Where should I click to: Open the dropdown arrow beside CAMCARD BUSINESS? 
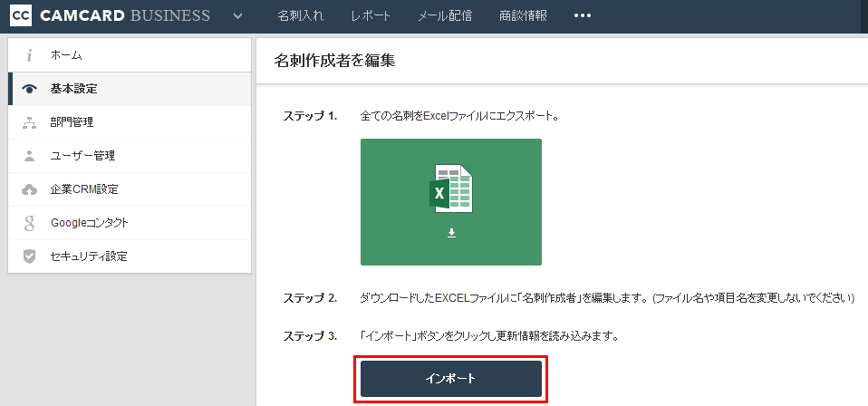click(x=238, y=16)
